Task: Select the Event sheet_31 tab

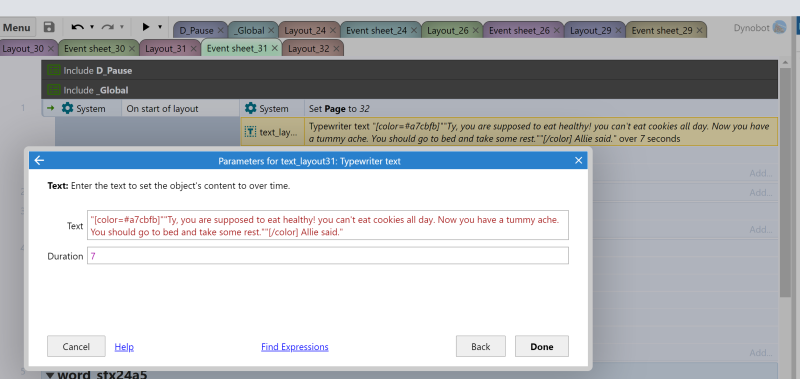Action: tap(237, 49)
